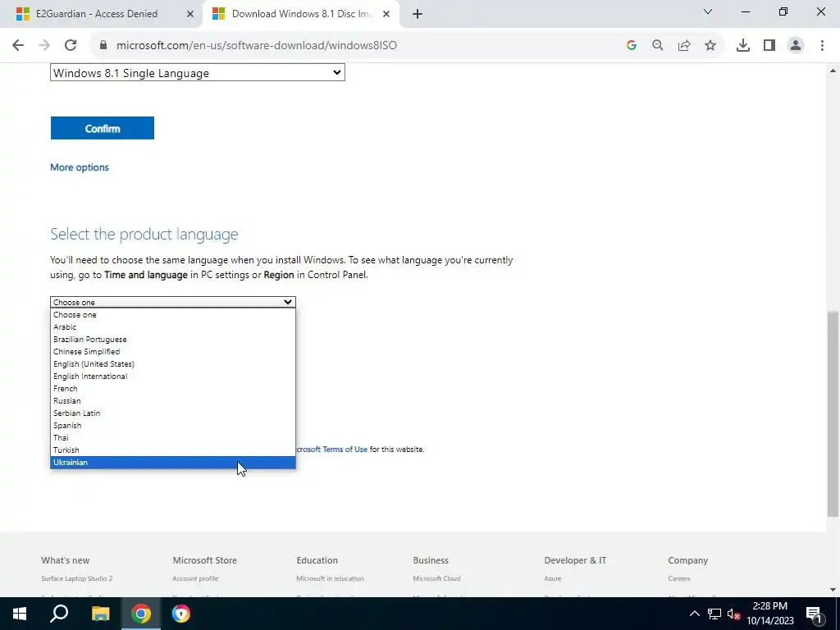Select Thai from the language list
Image resolution: width=840 pixels, height=630 pixels.
click(172, 438)
